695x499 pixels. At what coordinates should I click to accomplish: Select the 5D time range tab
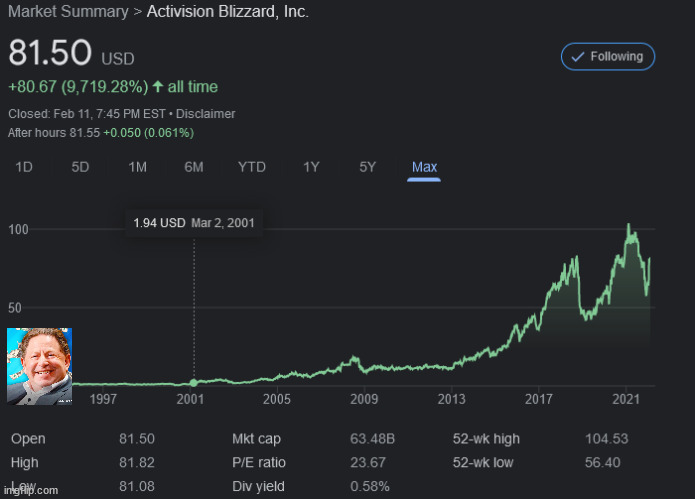[x=80, y=167]
